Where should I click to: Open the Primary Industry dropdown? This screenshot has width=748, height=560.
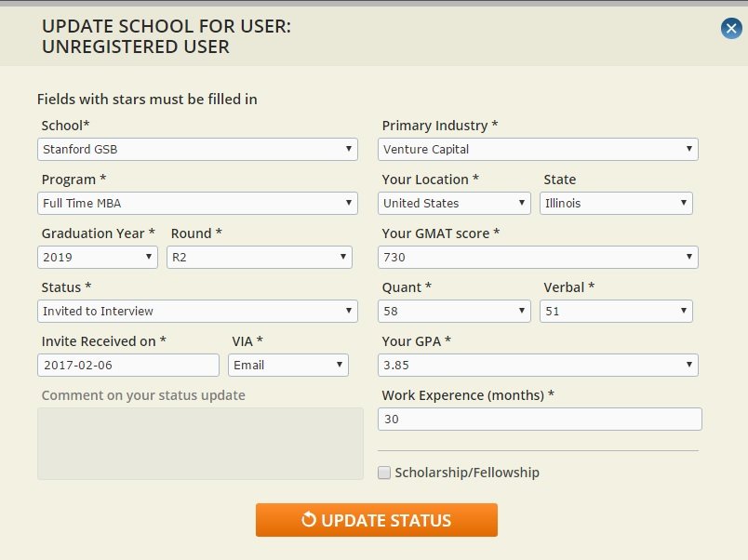pos(538,149)
